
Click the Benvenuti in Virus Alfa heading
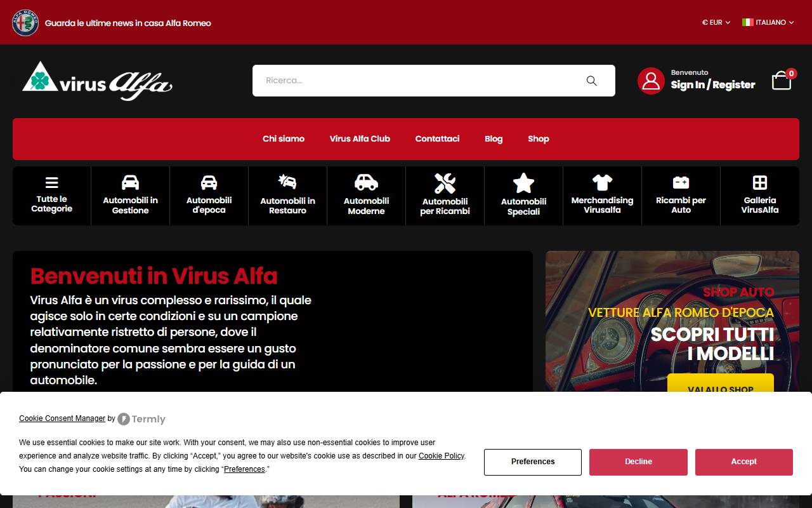pyautogui.click(x=154, y=276)
